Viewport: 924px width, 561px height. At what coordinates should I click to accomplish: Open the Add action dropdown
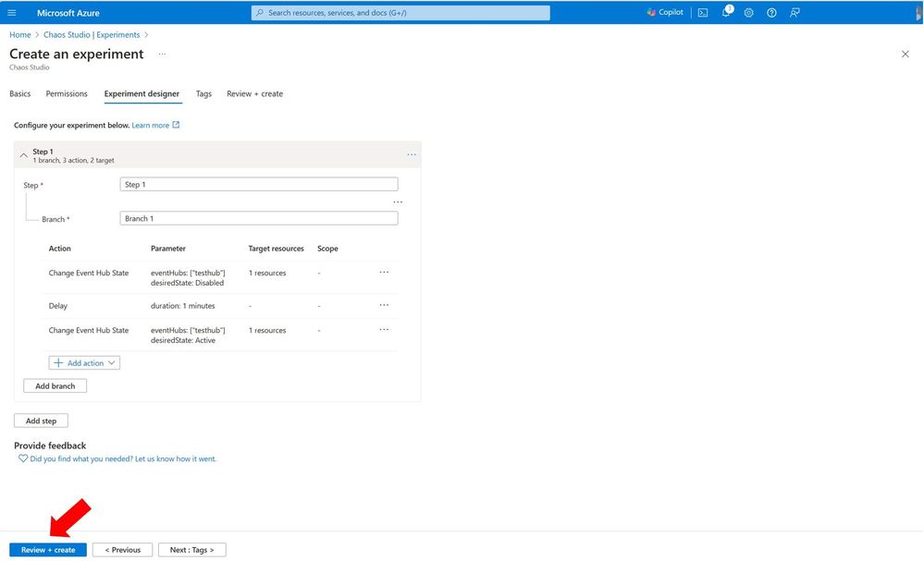84,362
